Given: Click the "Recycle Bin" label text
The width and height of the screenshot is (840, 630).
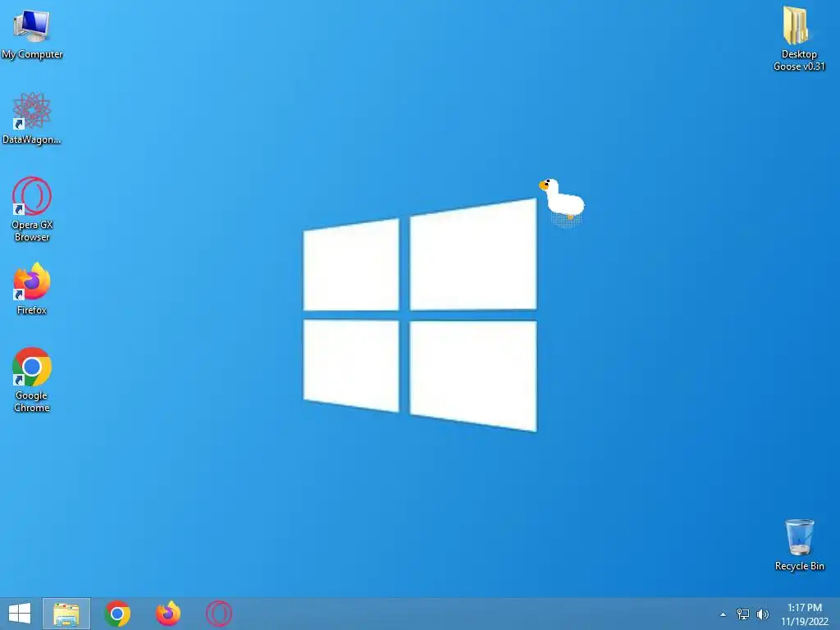Looking at the screenshot, I should click(799, 566).
